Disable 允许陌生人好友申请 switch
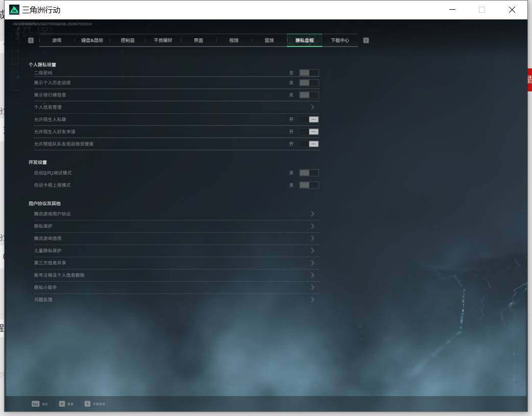Image resolution: width=532 pixels, height=416 pixels. tap(309, 132)
